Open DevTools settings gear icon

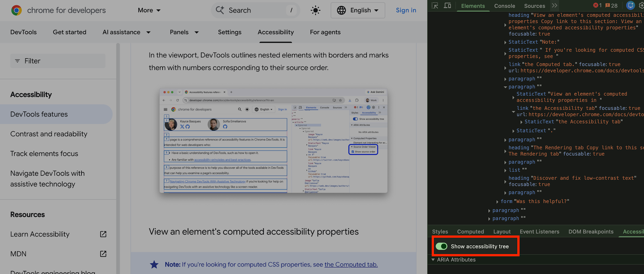pos(641,5)
